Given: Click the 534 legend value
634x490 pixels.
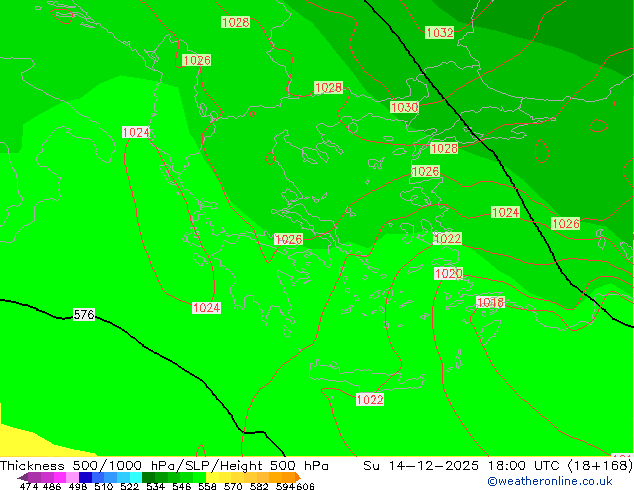Looking at the screenshot, I should [155, 486].
